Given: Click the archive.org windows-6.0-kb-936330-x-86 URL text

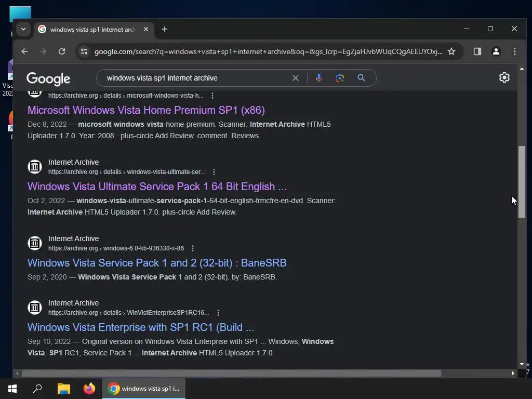Looking at the screenshot, I should [116, 248].
